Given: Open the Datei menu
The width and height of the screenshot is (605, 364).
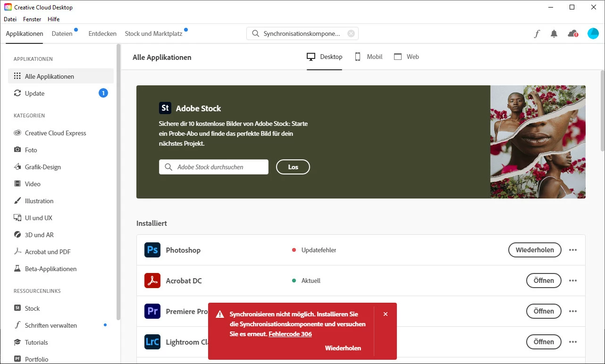Looking at the screenshot, I should click(x=10, y=19).
